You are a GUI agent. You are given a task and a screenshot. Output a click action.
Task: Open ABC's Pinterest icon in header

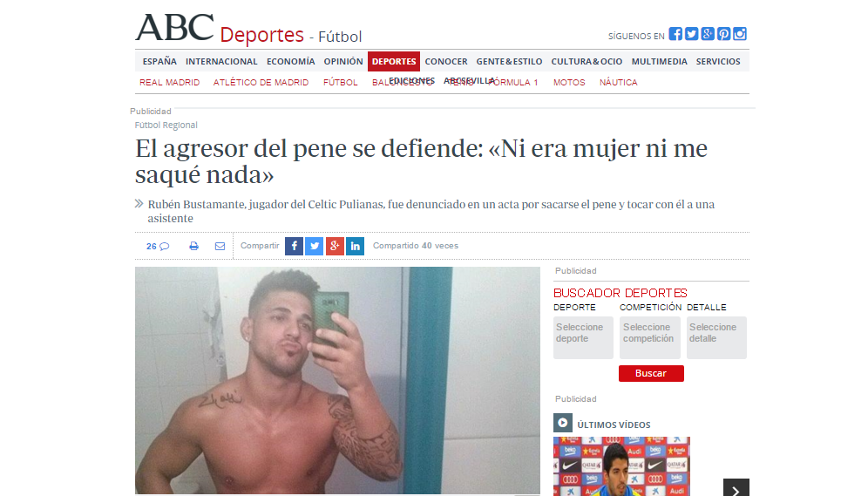[723, 34]
